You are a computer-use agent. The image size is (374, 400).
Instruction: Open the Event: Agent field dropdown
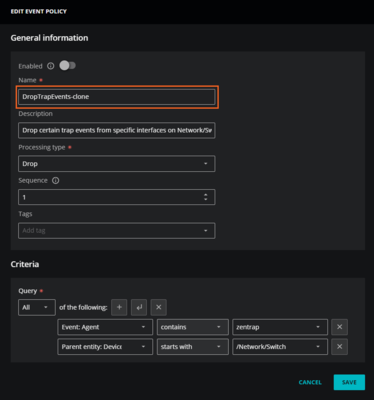[105, 327]
